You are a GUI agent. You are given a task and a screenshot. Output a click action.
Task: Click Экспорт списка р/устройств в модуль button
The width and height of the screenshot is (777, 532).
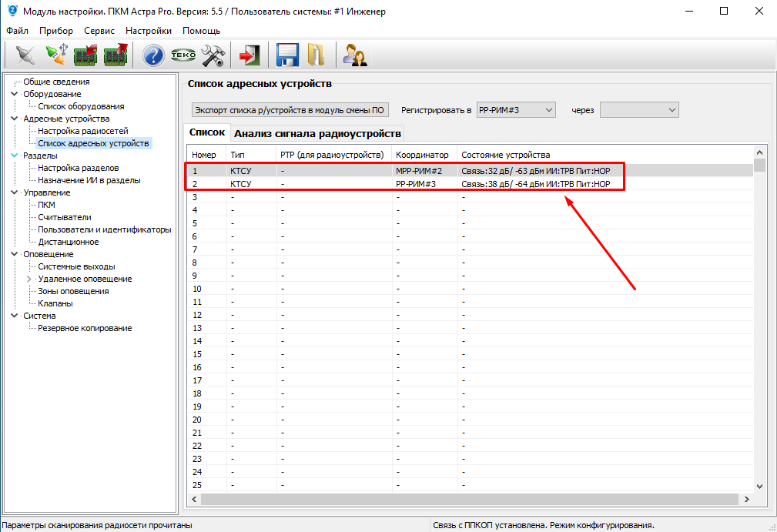tap(290, 110)
